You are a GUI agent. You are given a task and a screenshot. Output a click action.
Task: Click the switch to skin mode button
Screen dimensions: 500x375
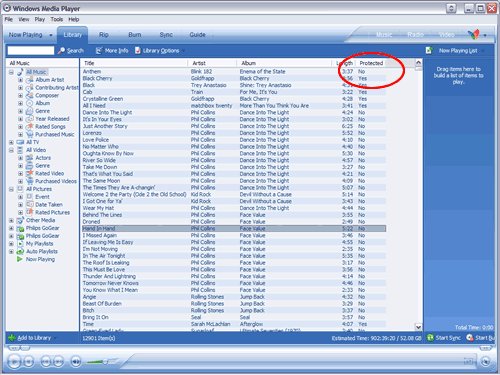click(486, 361)
